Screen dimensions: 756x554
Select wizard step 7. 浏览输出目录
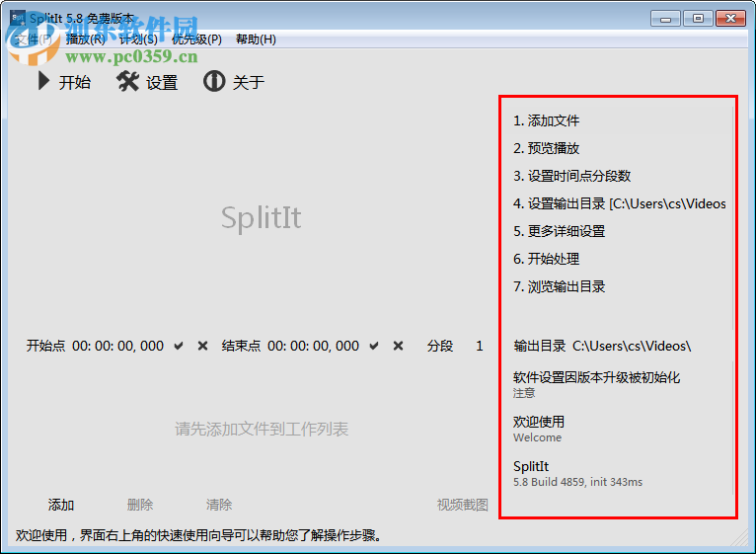coord(560,286)
